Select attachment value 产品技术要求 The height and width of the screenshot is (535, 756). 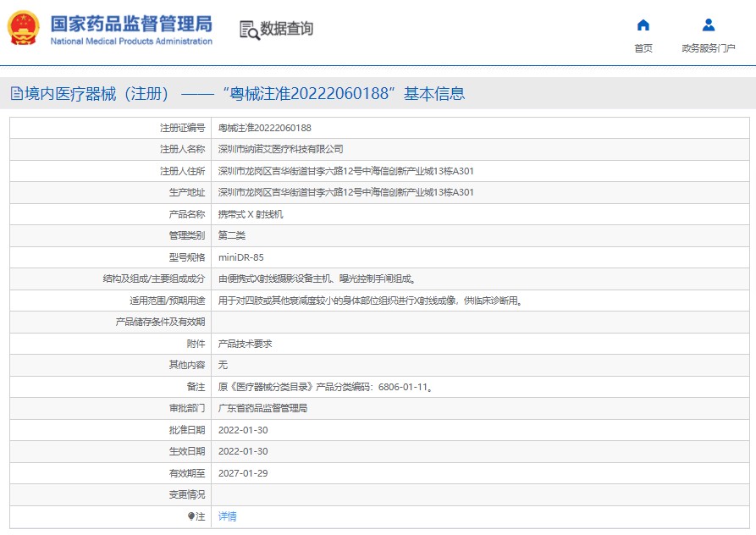tap(245, 344)
